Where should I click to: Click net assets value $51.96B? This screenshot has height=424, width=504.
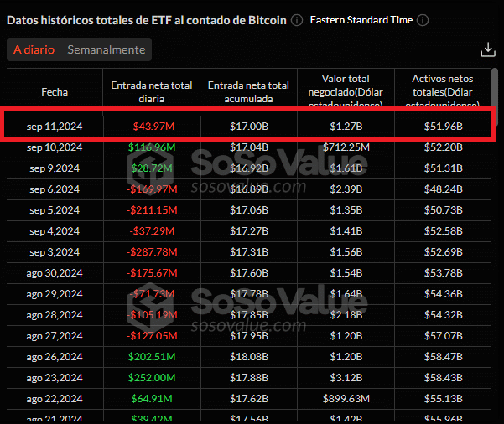tap(444, 127)
